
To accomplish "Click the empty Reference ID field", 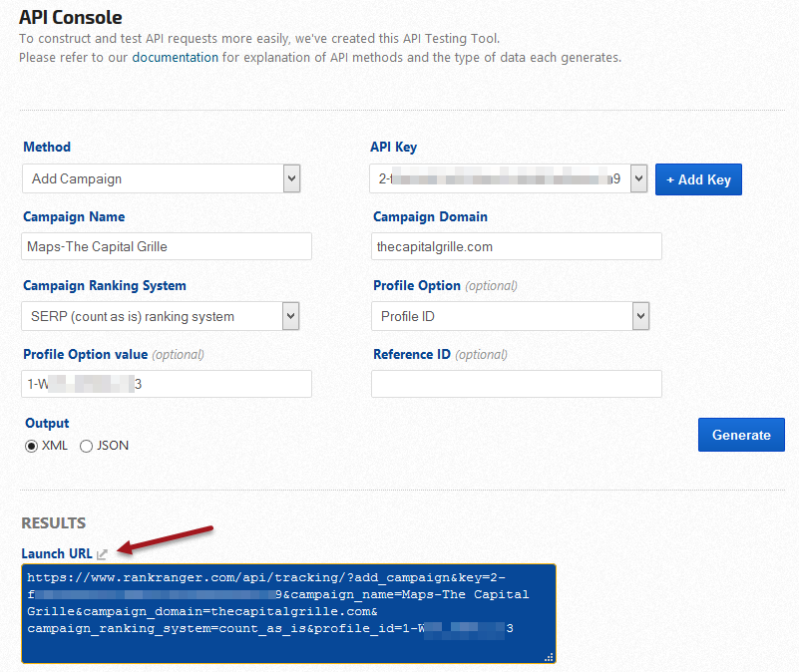I will coord(517,384).
